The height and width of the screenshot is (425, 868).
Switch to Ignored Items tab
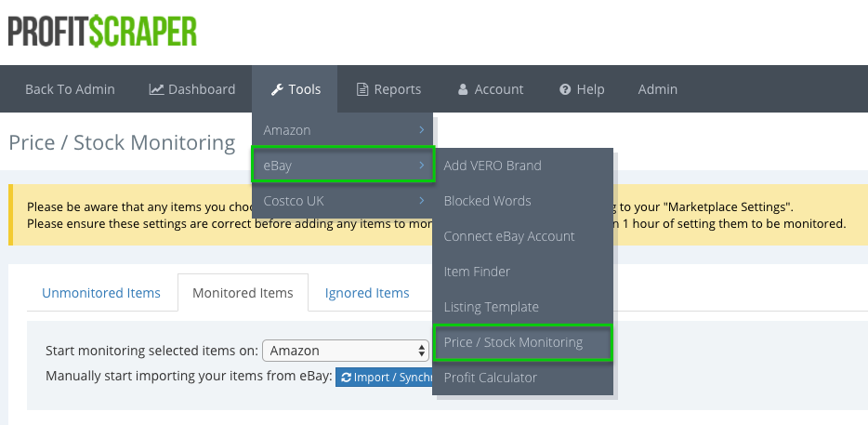(367, 293)
